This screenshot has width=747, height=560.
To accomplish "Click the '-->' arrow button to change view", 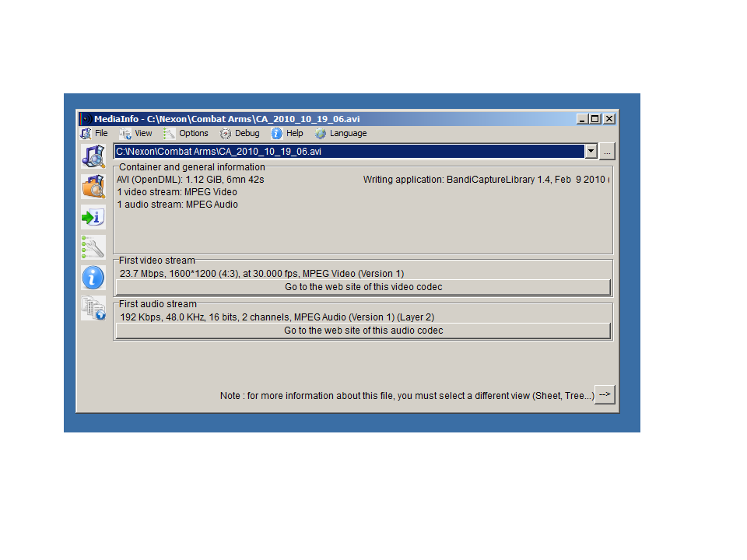I will [605, 395].
